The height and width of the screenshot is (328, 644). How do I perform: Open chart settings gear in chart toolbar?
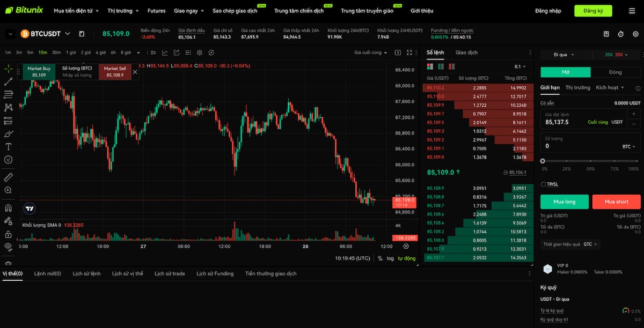click(200, 53)
